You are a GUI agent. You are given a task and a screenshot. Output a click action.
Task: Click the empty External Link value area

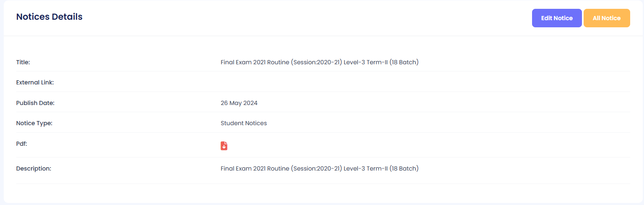click(x=319, y=82)
